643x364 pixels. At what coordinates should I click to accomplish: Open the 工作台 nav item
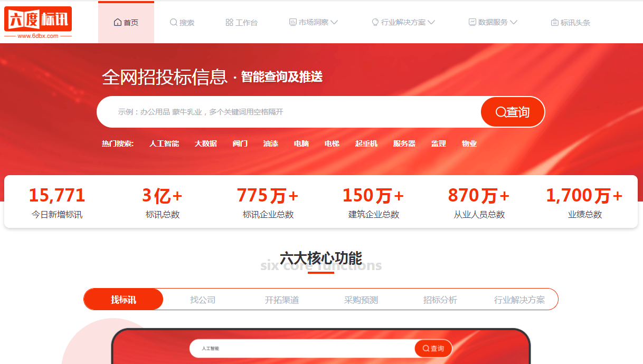tap(241, 23)
